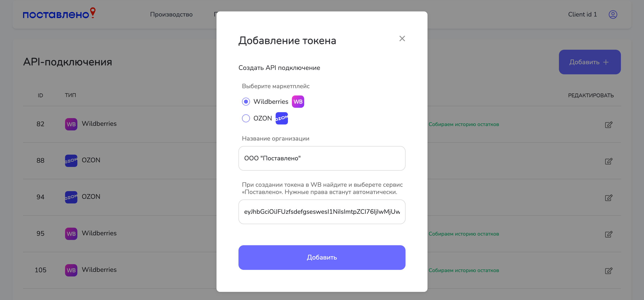
Task: Close the token dialog with X
Action: tap(402, 38)
